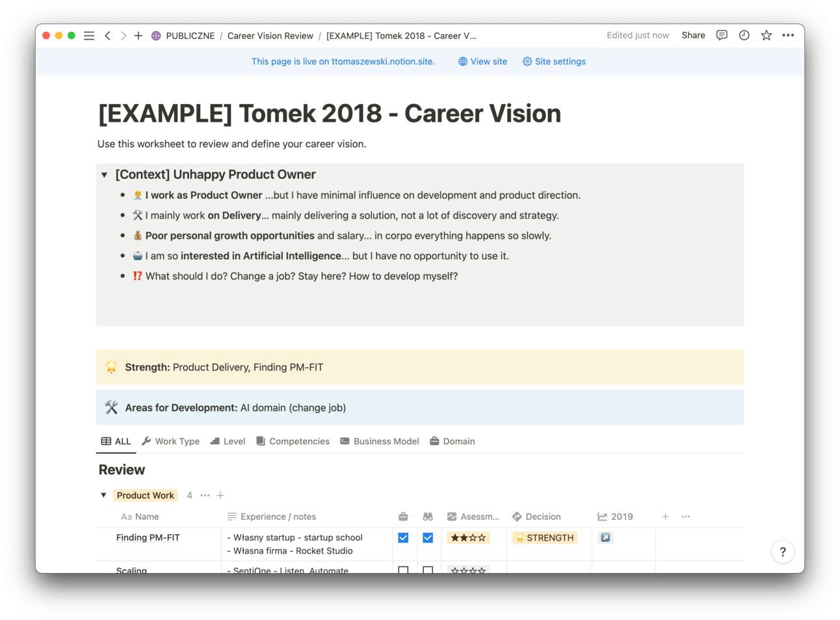The image size is (840, 620).
Task: Open the sidebar hamburger menu
Action: coord(89,36)
